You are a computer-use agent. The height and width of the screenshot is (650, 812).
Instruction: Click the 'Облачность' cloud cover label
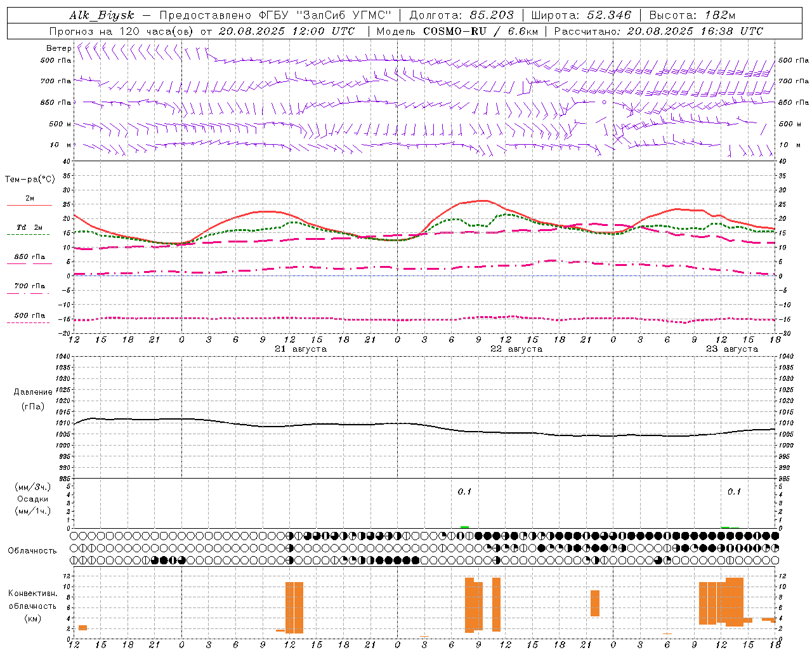point(32,551)
